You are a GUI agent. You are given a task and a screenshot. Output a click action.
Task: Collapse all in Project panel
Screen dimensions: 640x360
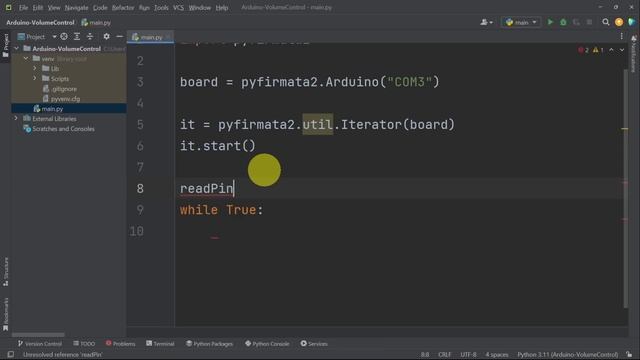(90, 36)
